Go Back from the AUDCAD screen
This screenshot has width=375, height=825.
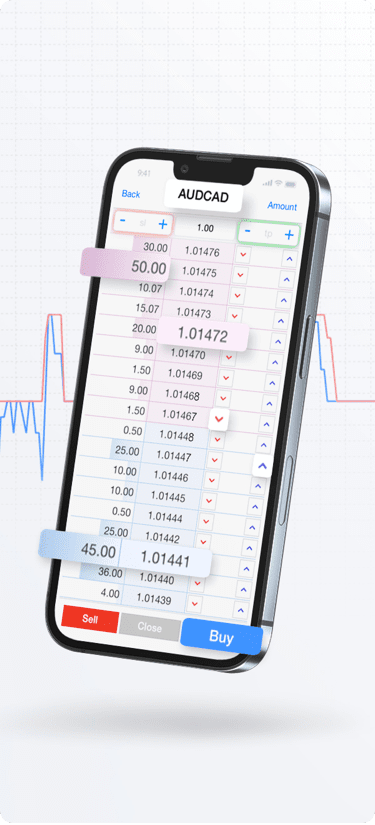[131, 194]
